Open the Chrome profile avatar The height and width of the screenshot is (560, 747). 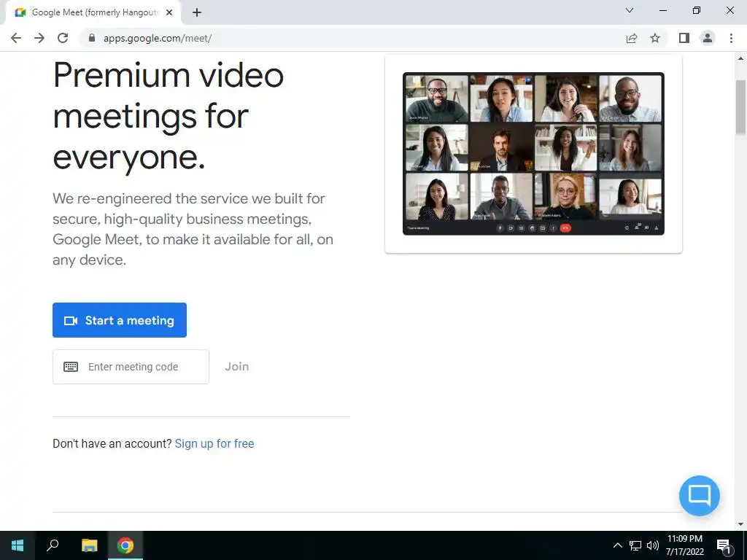708,38
